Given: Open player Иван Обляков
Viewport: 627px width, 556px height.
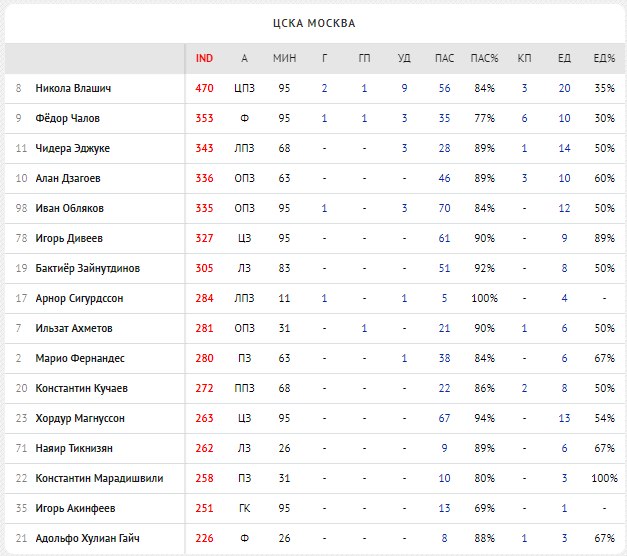Looking at the screenshot, I should (x=70, y=208).
